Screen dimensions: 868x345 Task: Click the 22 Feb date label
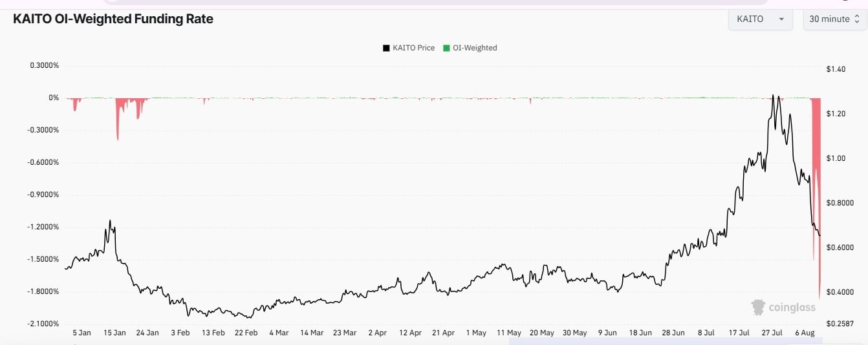click(x=246, y=333)
